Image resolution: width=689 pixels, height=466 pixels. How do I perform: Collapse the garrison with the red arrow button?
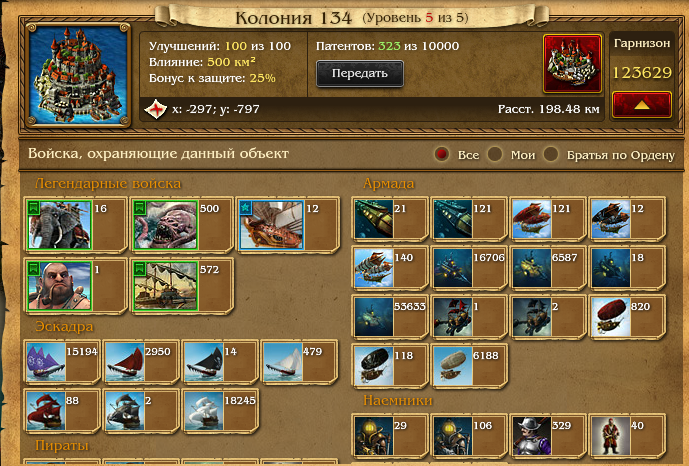pos(642,105)
